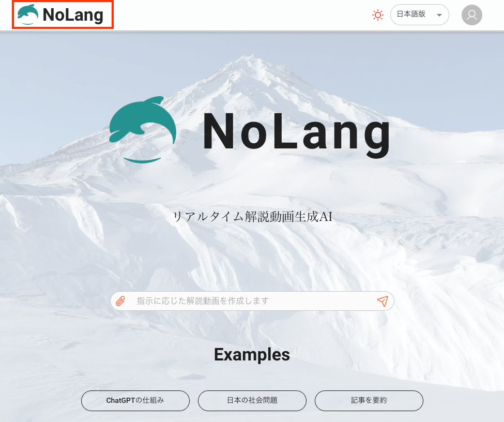The width and height of the screenshot is (504, 422).
Task: Choose the ChatGPTの仕組み example
Action: (135, 400)
